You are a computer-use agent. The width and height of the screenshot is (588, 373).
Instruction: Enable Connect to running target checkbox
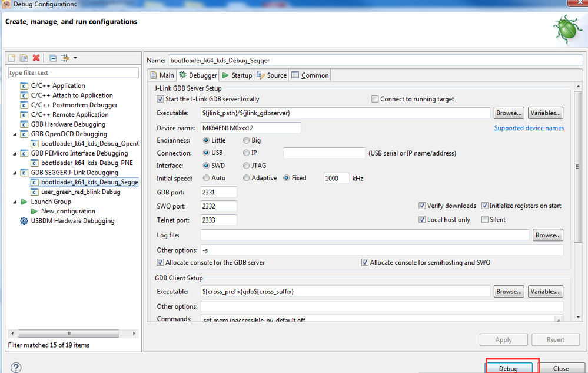click(374, 99)
